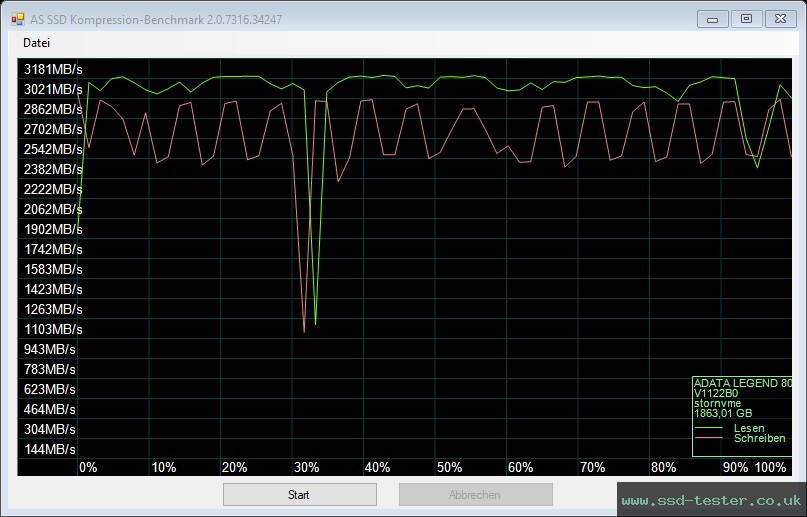The image size is (807, 517).
Task: Click the 1863,01 GB capacity text
Action: point(723,413)
